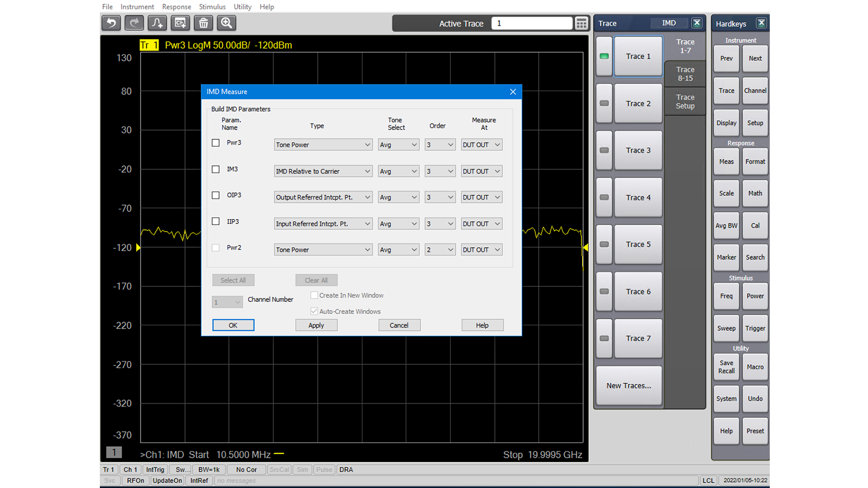This screenshot has width=868, height=488.
Task: Switch to the Trace 8-15 tab
Action: pos(685,74)
